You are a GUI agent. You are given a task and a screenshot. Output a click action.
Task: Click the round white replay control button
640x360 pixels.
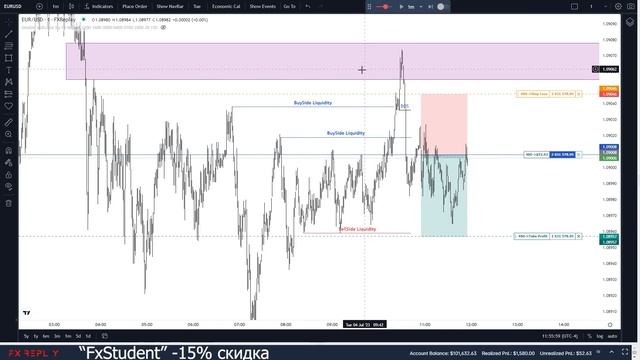[x=441, y=7]
